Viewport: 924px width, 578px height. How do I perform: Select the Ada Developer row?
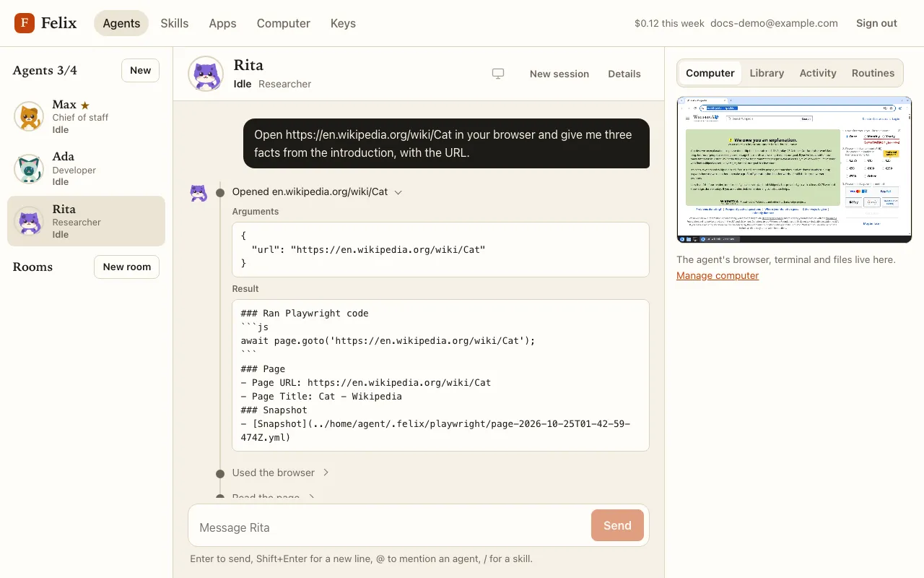pyautogui.click(x=87, y=169)
